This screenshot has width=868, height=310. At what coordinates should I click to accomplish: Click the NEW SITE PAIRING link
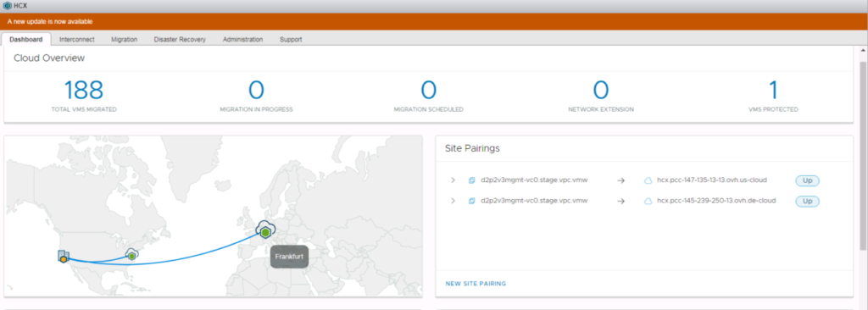coord(476,284)
